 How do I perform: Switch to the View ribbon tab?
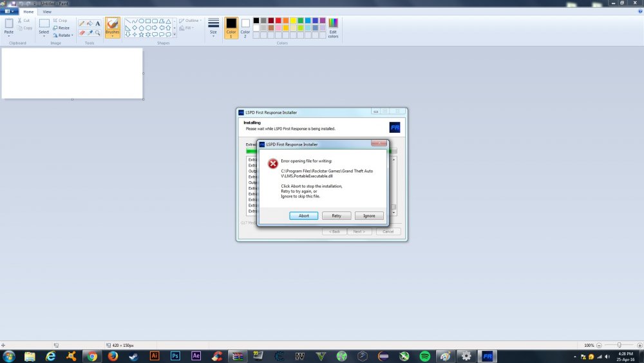point(47,12)
